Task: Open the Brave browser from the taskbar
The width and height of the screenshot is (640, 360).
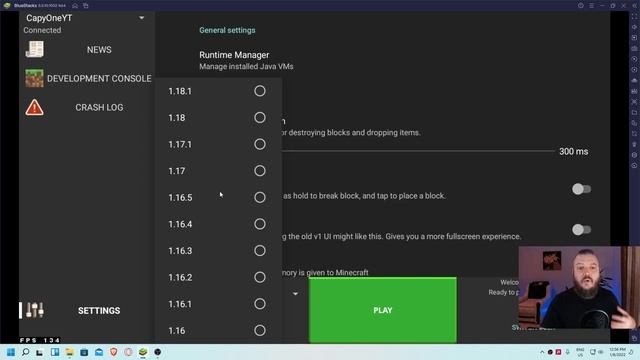Action: [x=113, y=352]
